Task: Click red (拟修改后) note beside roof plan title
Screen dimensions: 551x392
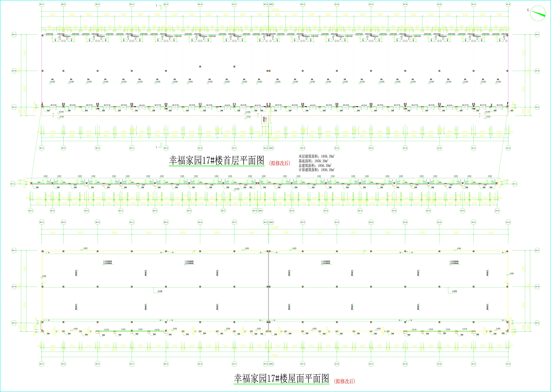Action: [344, 381]
